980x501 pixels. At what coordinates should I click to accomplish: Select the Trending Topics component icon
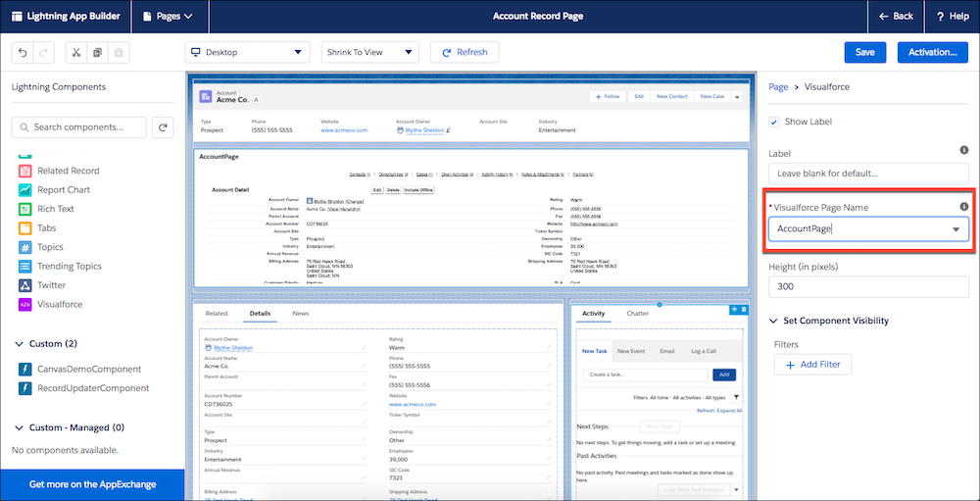point(25,267)
